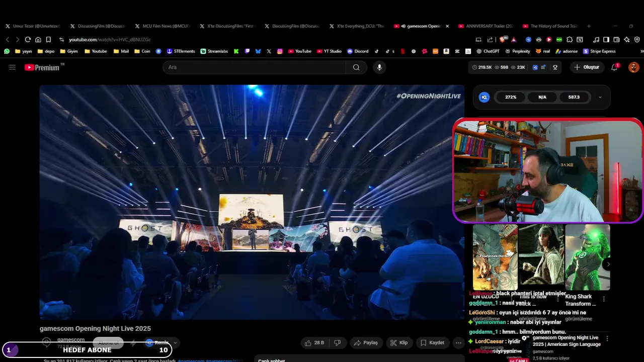The image size is (644, 362).
Task: Open the notifications bell
Action: 614,67
